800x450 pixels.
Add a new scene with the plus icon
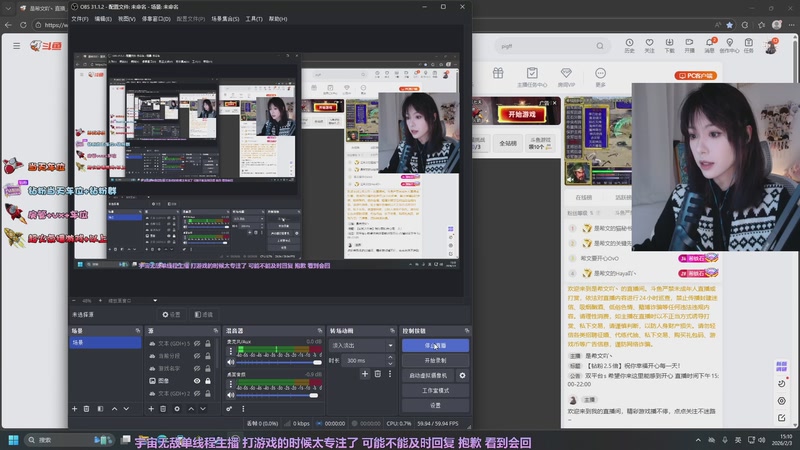coord(74,409)
